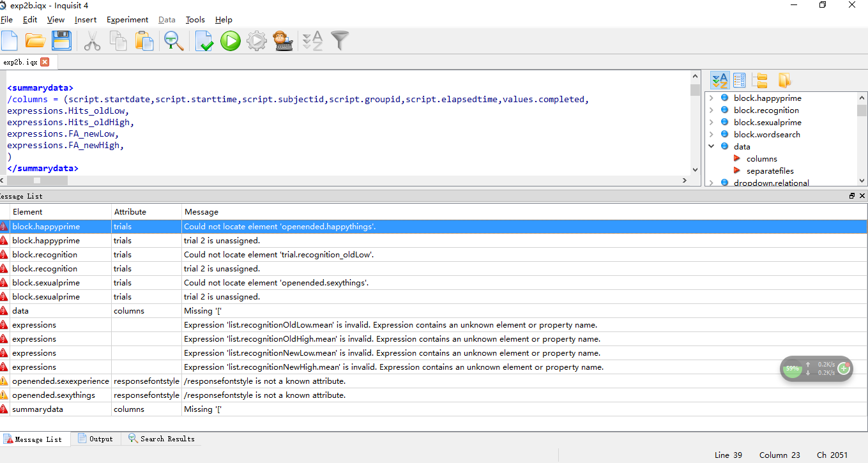Click expressions.Hits_oldHigh line in editor
Screen dimensions: 868x463
[71, 122]
